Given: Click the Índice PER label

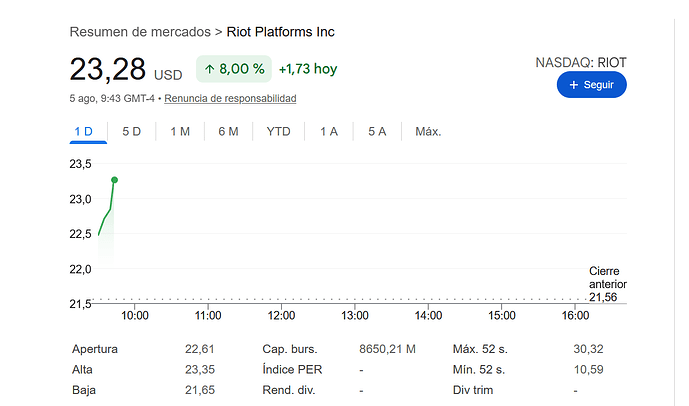Looking at the screenshot, I should click(x=292, y=370).
